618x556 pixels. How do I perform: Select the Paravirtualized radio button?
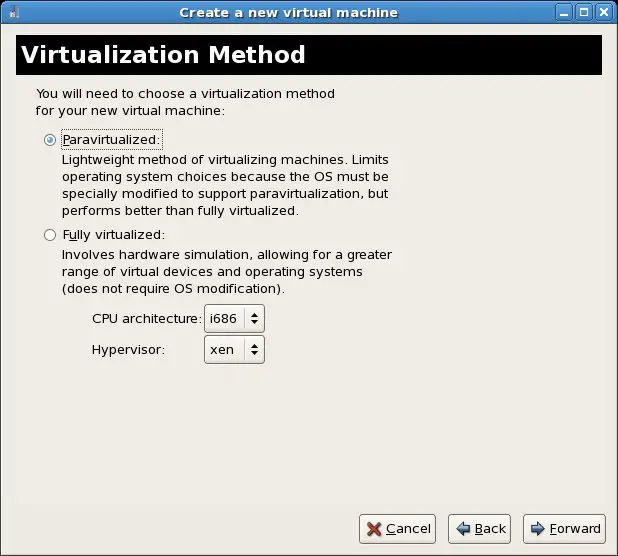[50, 140]
